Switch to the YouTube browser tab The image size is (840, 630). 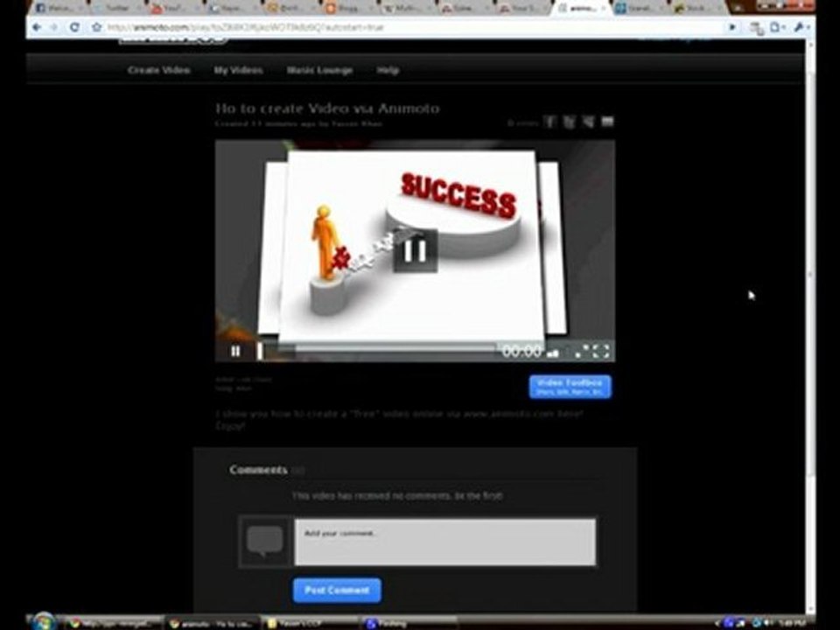pyautogui.click(x=172, y=8)
